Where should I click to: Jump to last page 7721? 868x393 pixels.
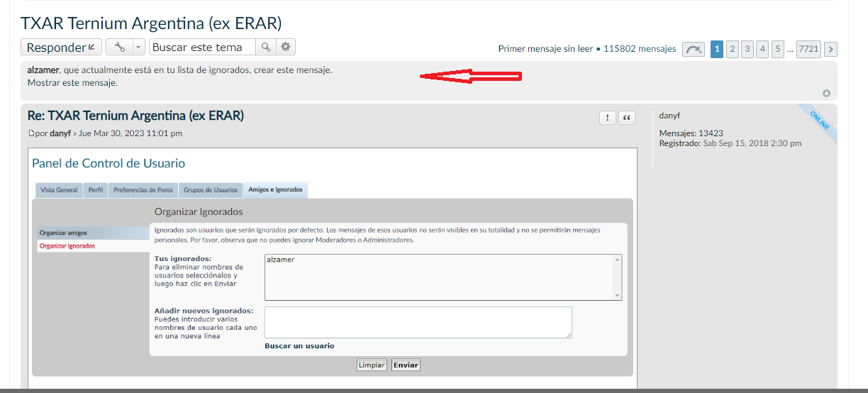[808, 49]
